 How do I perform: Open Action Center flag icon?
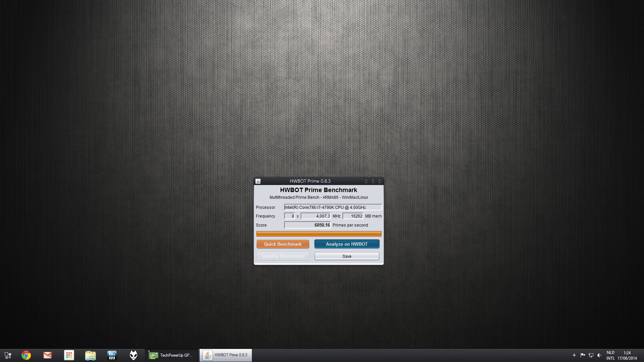coord(583,355)
